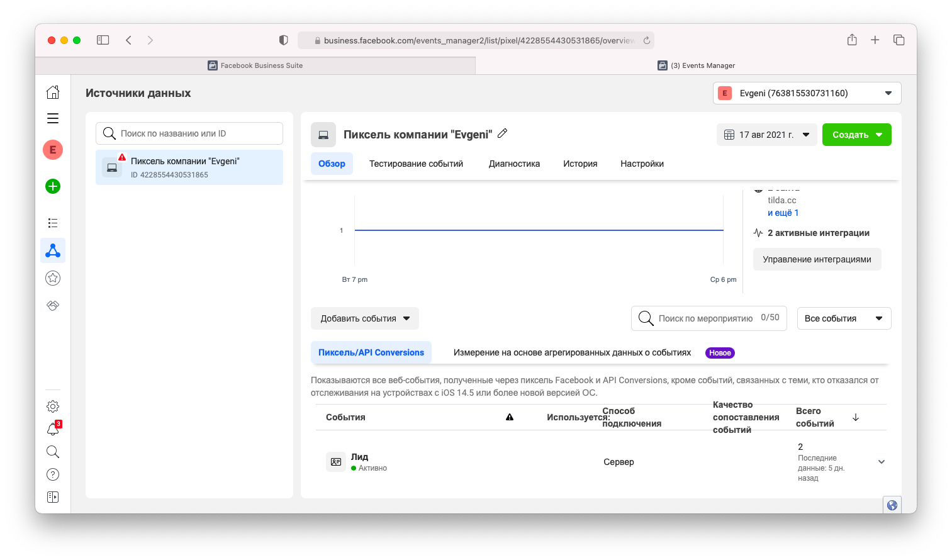952x560 pixels.
Task: Open the hamburger menu in sidebar
Action: coord(53,118)
